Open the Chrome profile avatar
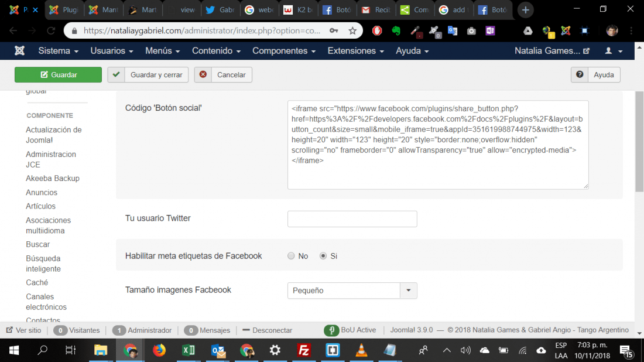644x362 pixels. pos(612,31)
